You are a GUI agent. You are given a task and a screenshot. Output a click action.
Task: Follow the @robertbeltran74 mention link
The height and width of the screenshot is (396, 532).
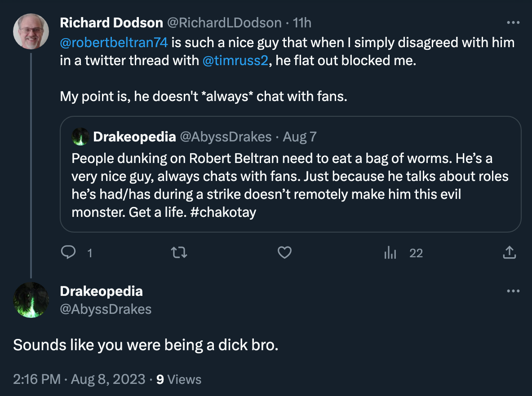click(114, 43)
